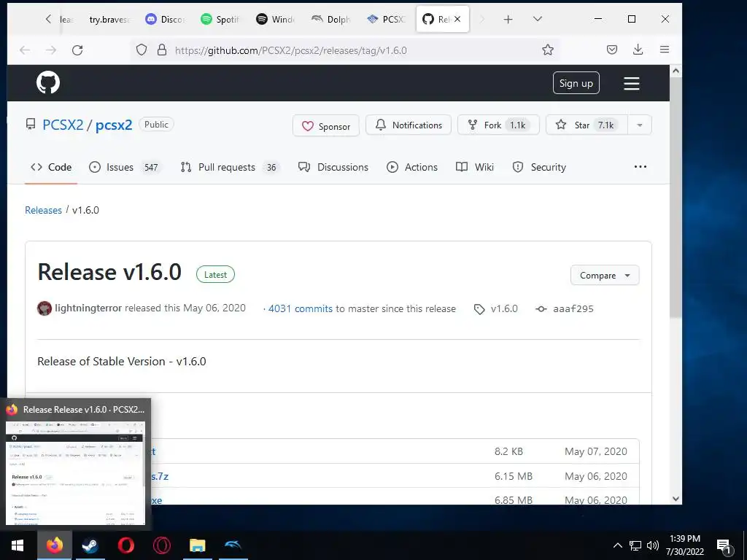Open the Firefox downloads panel
This screenshot has width=747, height=560.
point(638,50)
